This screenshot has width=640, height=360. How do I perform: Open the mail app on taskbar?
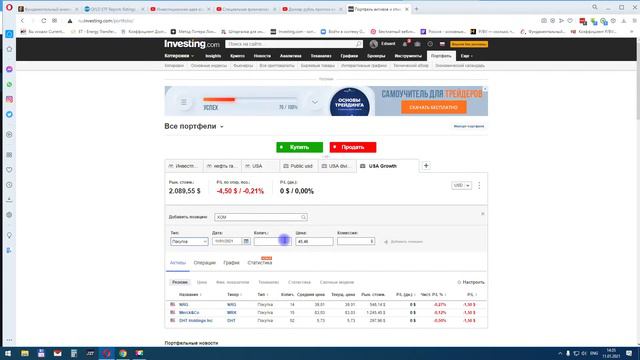click(x=58, y=353)
